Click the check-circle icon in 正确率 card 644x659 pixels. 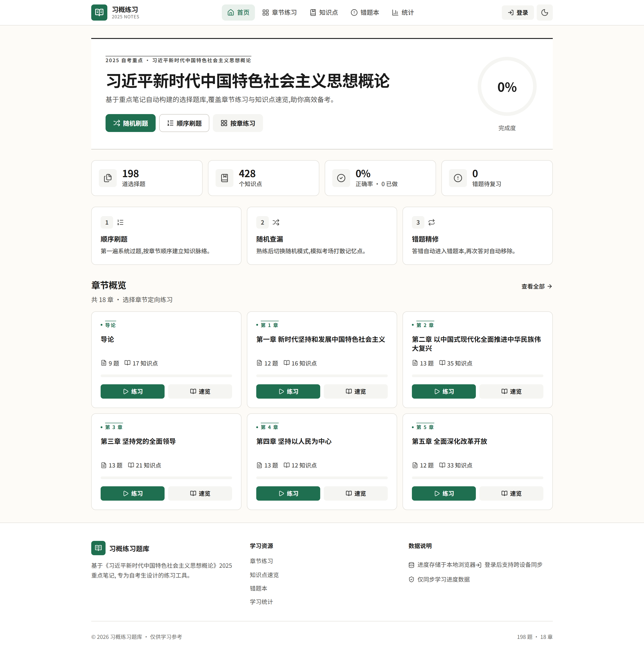[341, 178]
